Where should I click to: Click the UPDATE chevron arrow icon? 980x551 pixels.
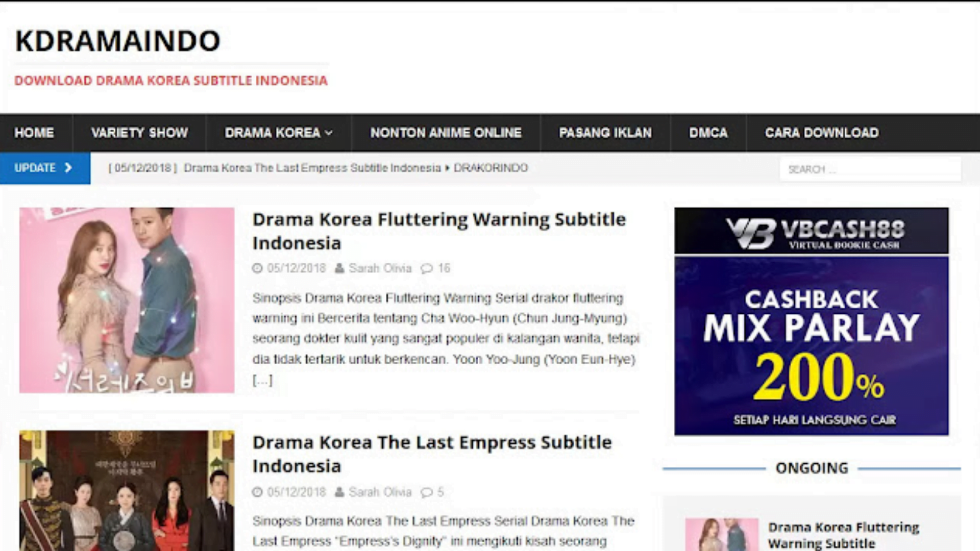coord(68,168)
